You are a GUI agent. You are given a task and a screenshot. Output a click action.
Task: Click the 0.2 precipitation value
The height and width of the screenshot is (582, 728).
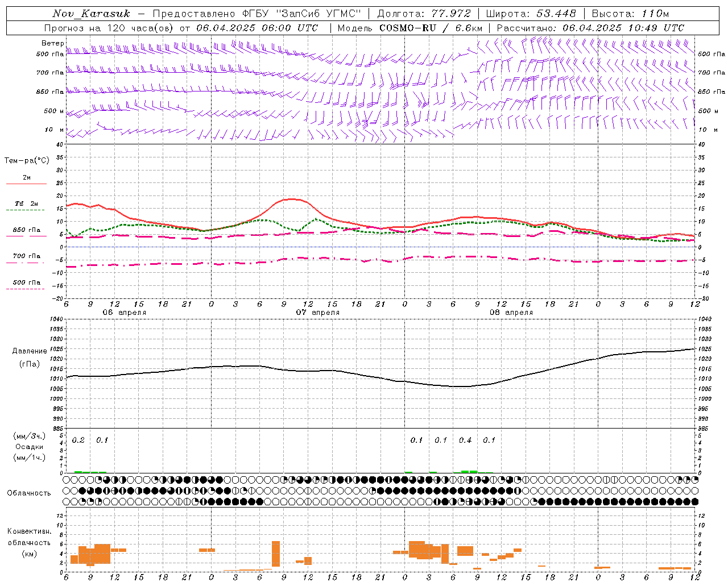tap(78, 440)
